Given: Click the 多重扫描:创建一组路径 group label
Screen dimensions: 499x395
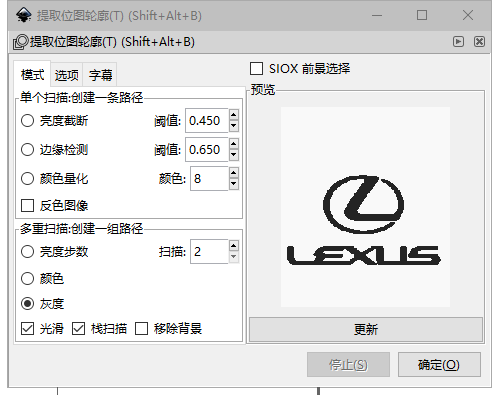Looking at the screenshot, I should tap(81, 229).
